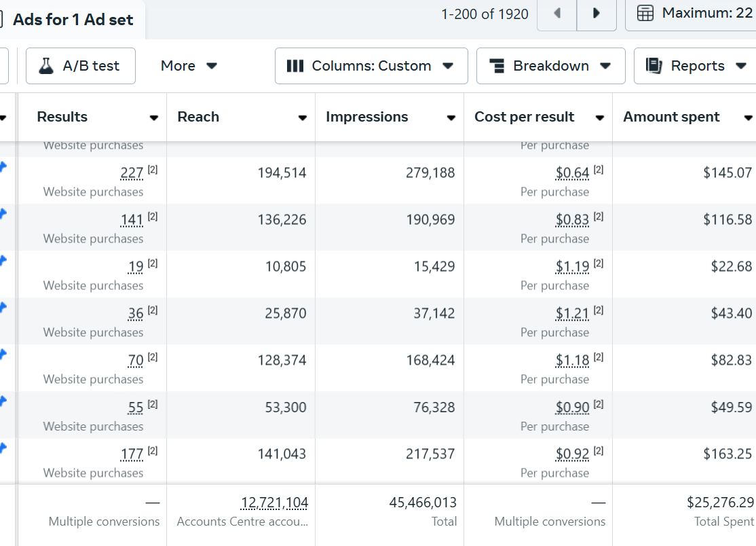Viewport: 756px width, 546px height.
Task: Click the 12,721,104 Accounts Centre accounts link
Action: click(274, 502)
